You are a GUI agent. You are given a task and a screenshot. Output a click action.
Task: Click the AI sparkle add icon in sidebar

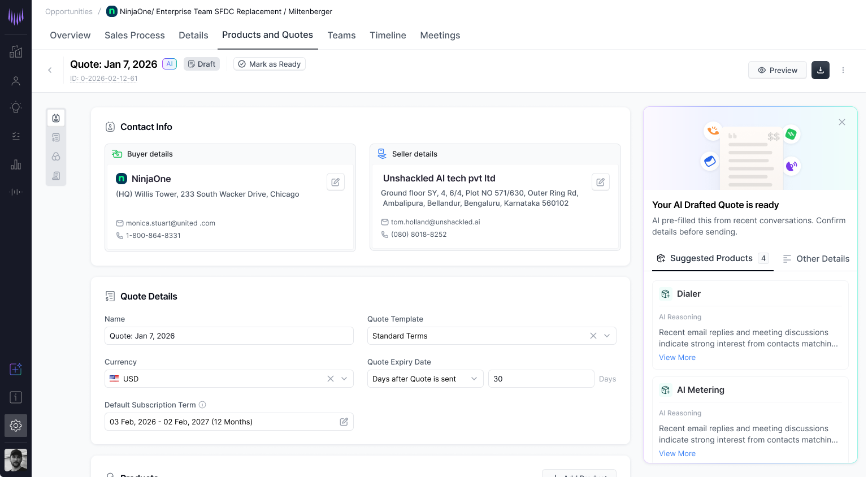coord(16,369)
